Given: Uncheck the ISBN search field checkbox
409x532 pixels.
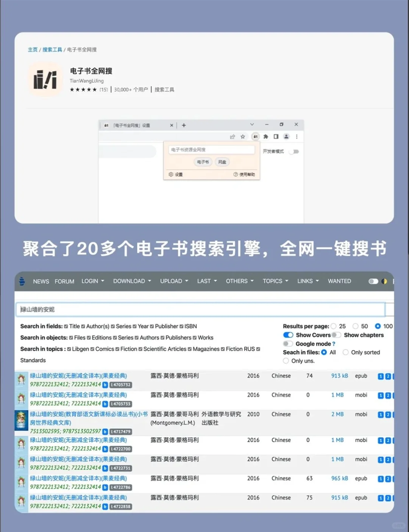Looking at the screenshot, I should point(181,326).
